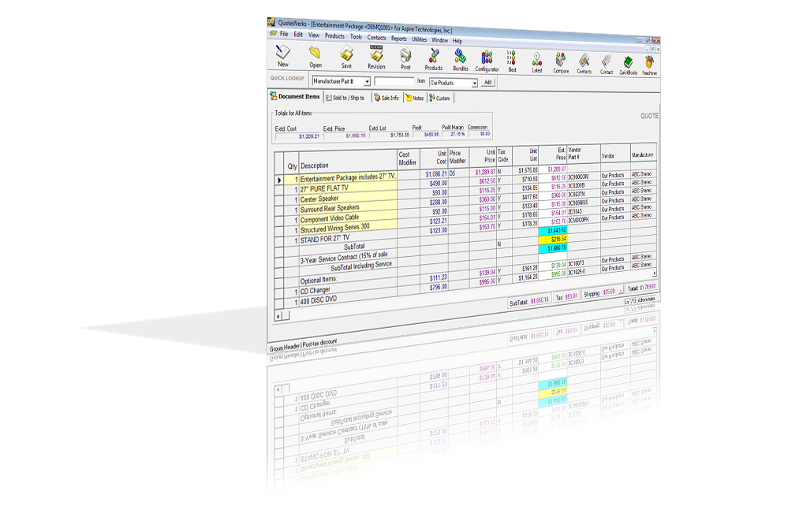Click the cyan '$1,660.16' ext price cell
This screenshot has width=799, height=532.
[553, 248]
